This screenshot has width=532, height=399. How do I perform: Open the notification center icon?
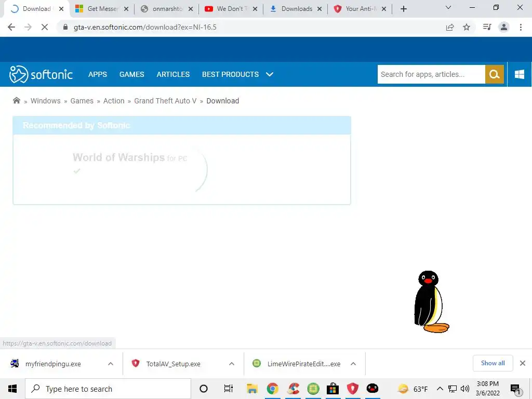[515, 389]
